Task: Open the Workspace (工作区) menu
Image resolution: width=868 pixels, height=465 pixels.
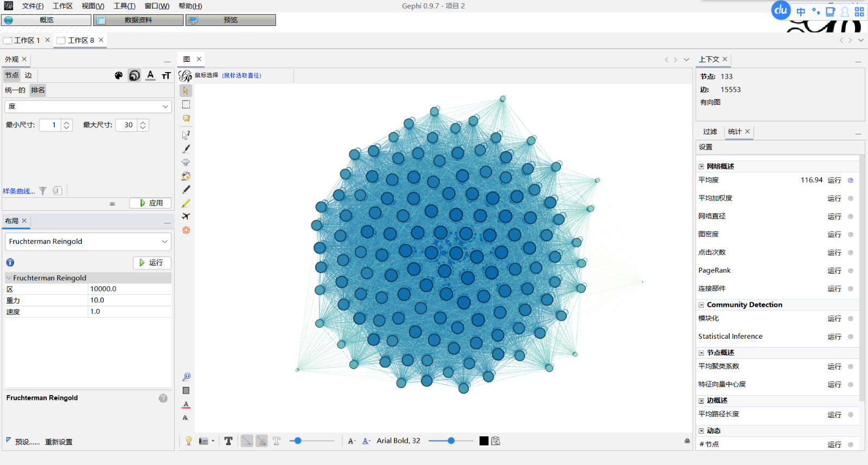Action: [62, 6]
